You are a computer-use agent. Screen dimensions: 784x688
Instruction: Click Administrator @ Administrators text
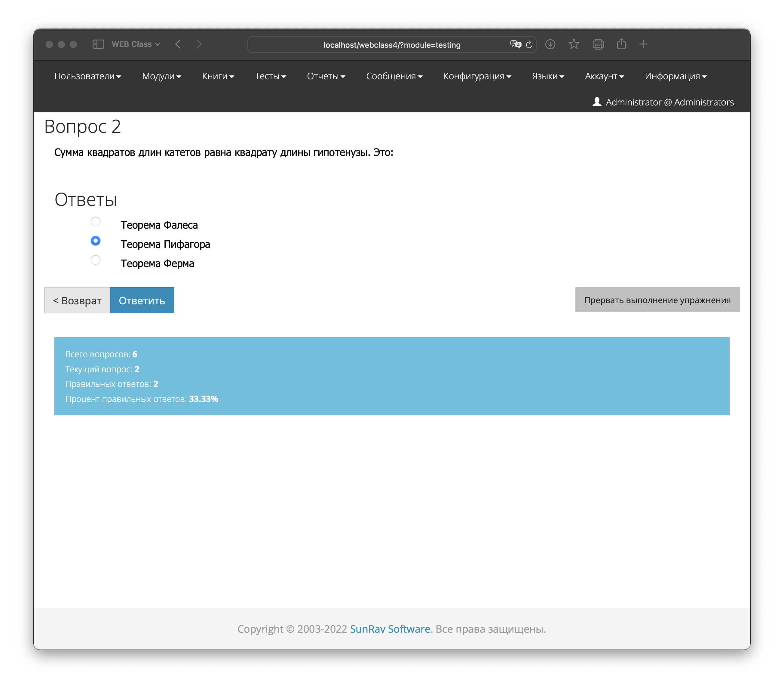(669, 102)
